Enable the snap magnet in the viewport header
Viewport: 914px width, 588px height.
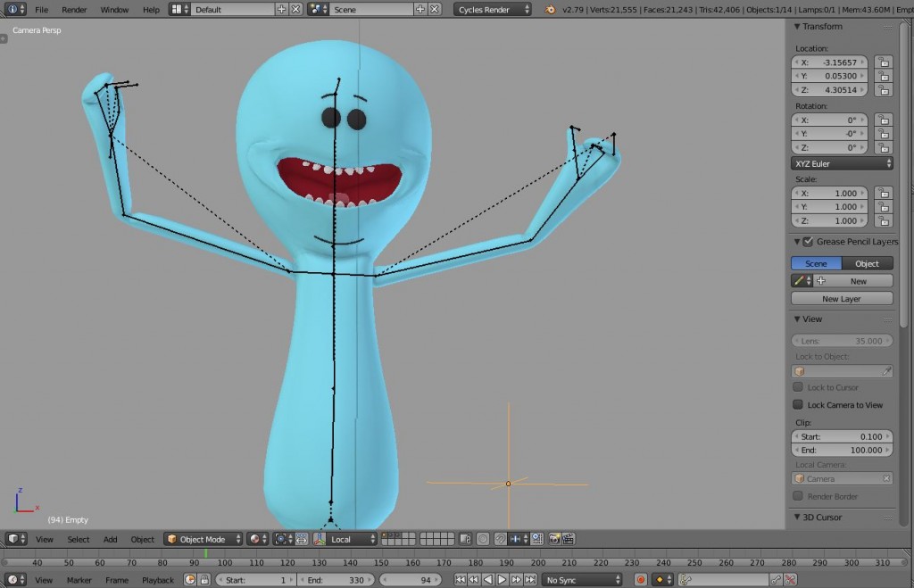tap(502, 539)
